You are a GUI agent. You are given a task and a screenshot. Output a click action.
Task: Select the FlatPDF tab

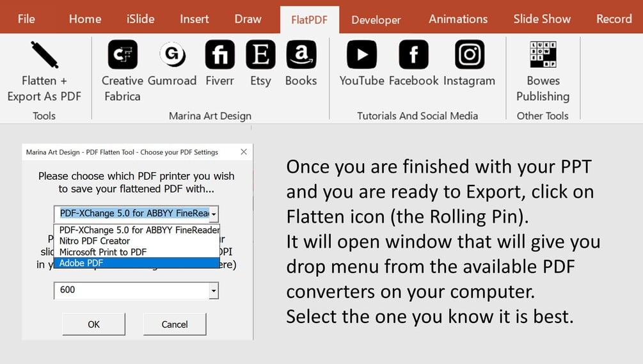click(x=309, y=20)
